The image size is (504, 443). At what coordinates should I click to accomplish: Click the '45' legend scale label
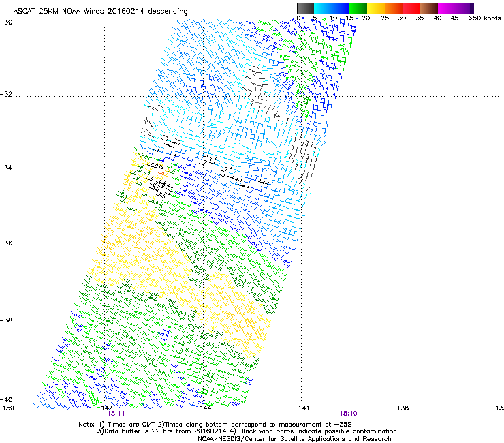coord(454,18)
